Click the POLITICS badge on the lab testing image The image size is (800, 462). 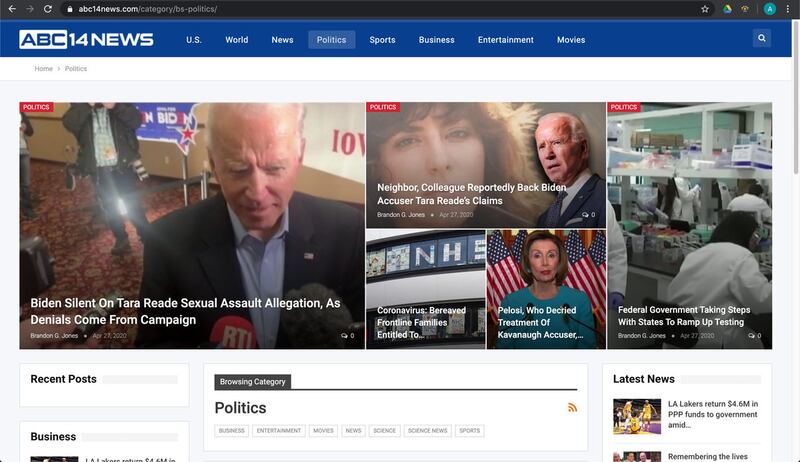tap(623, 107)
